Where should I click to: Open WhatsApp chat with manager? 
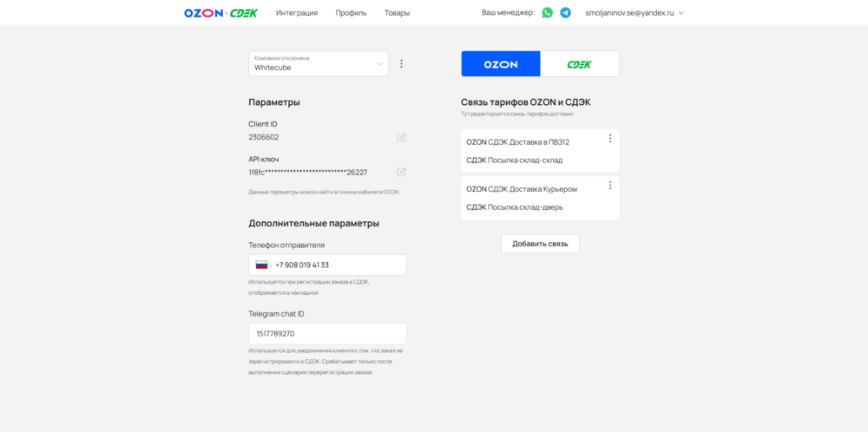[547, 13]
